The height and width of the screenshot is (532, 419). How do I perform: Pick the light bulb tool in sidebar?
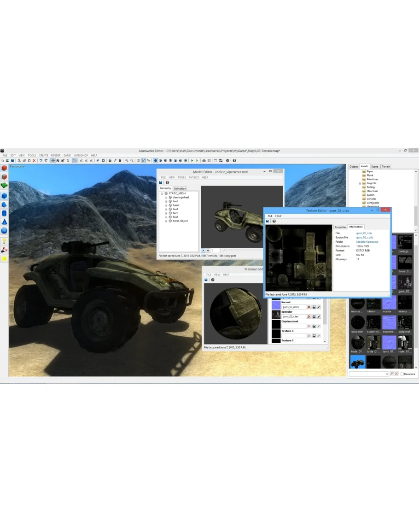(x=4, y=241)
